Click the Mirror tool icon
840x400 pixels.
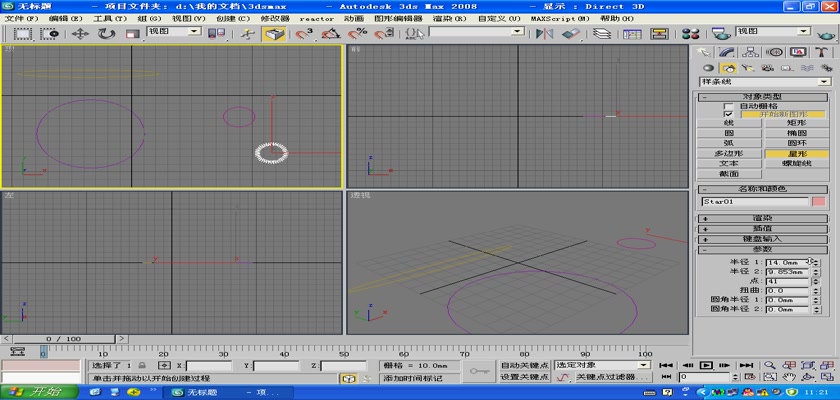click(x=544, y=34)
